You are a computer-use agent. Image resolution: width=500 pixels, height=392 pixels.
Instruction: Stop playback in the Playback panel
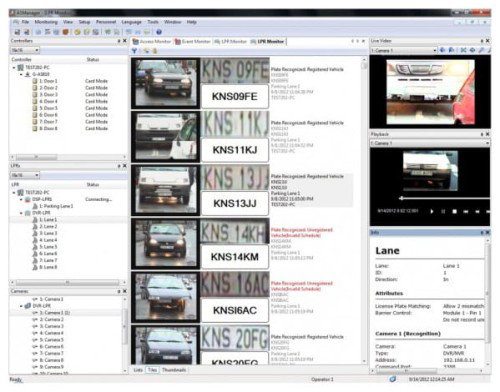click(x=454, y=211)
